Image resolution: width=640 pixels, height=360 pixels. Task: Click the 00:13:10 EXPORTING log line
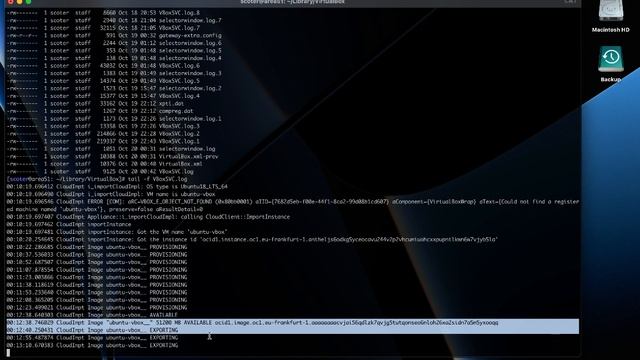(x=92, y=345)
